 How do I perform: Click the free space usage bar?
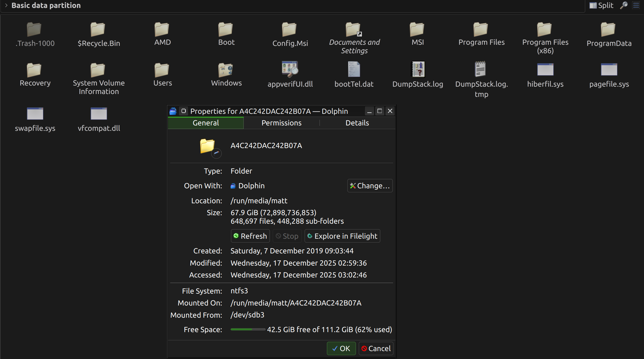[x=248, y=330]
